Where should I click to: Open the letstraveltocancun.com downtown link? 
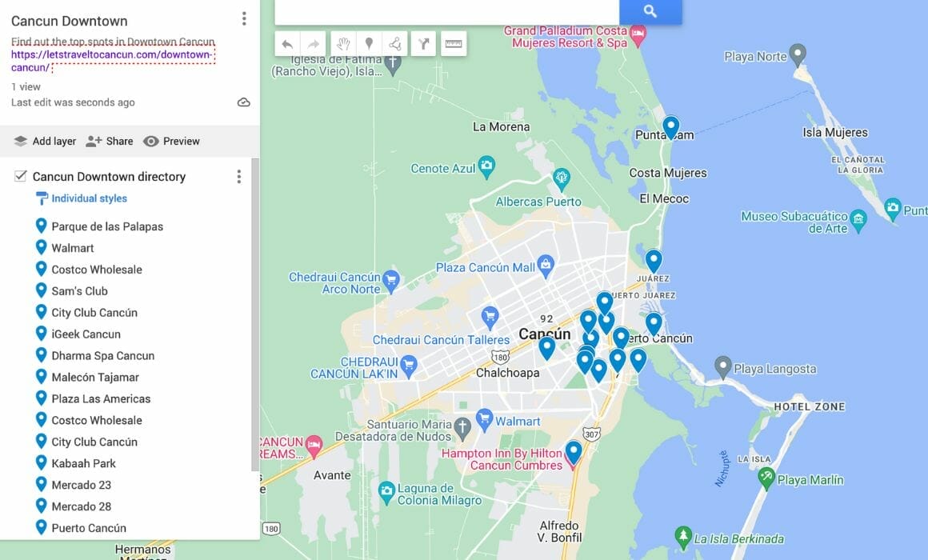(112, 55)
